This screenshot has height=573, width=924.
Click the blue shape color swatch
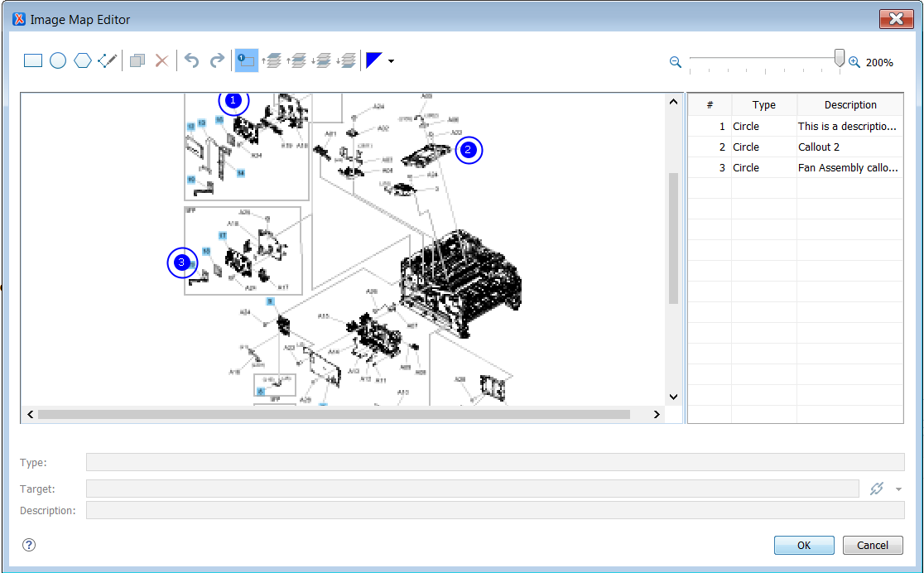[374, 60]
